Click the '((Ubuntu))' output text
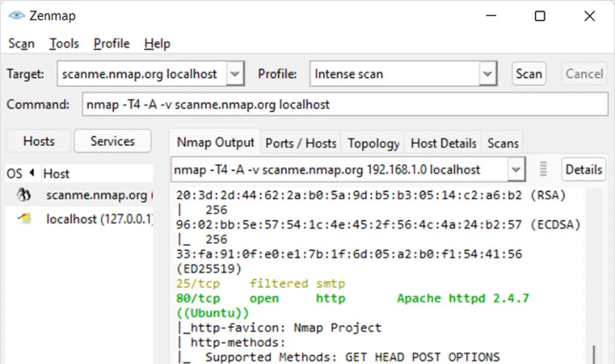Screen dimensions: 615x364 point(213,313)
